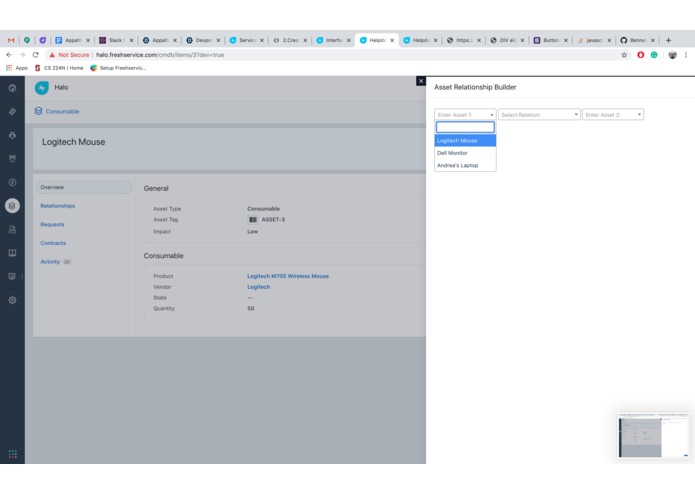Open the Apps bookmarks shortcut

click(x=17, y=68)
